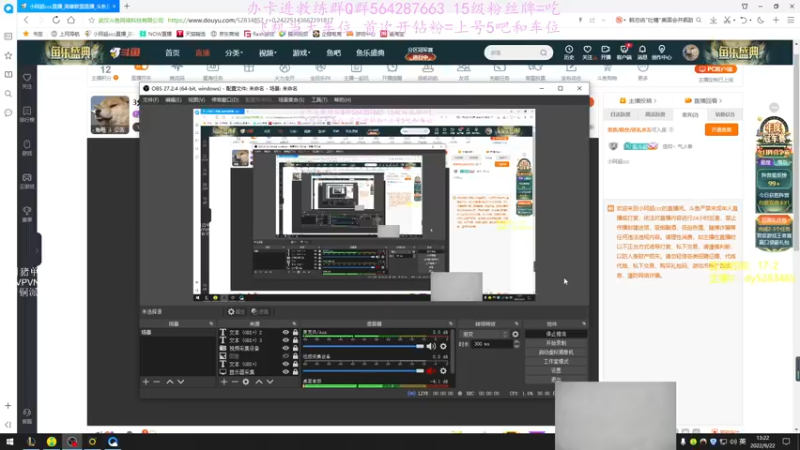Open the OBS 文件(F) menu
Viewport: 800px width, 450px height.
151,100
